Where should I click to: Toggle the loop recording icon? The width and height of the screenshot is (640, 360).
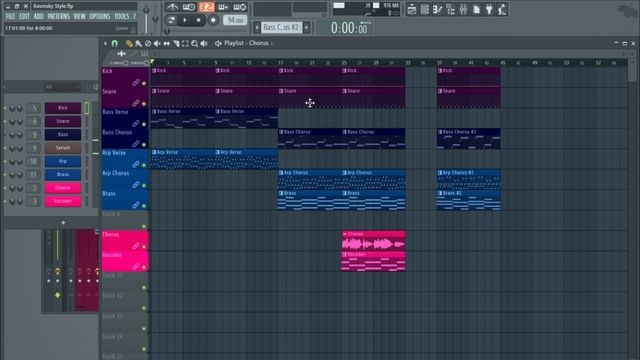tap(240, 7)
